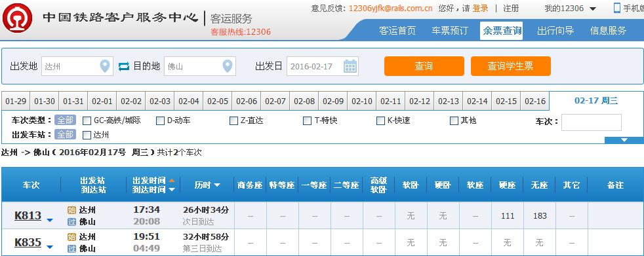Click the 过 passing icon for K813
The height and width of the screenshot is (256, 644).
(x=72, y=222)
